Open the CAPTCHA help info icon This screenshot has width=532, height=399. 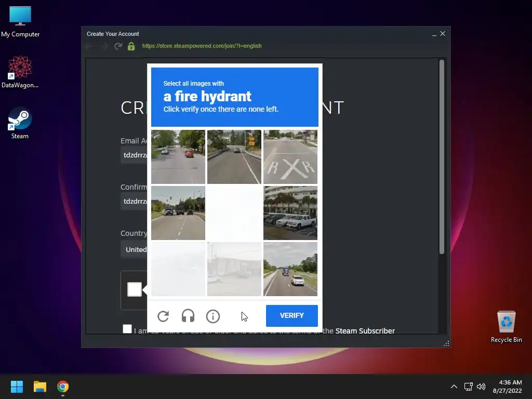213,316
